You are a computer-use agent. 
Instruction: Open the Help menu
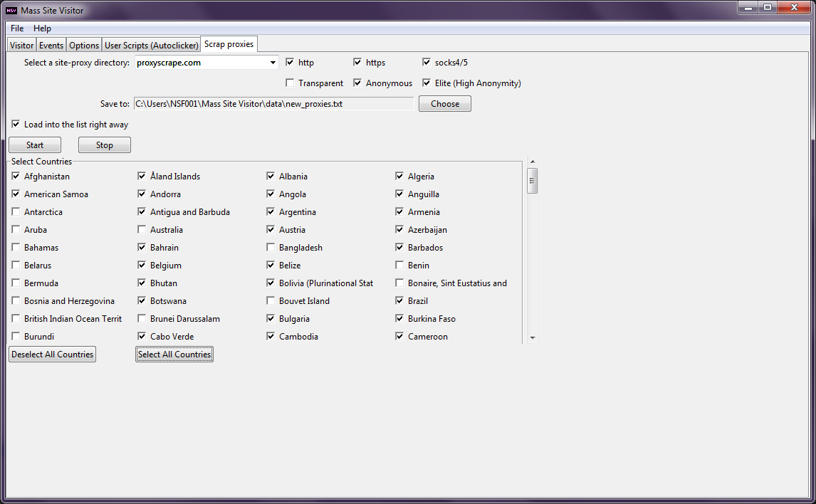tap(42, 28)
